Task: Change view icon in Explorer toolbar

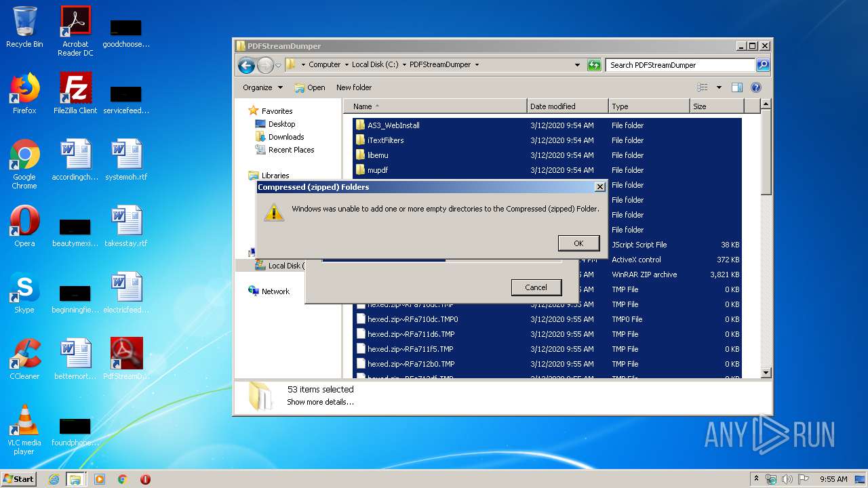Action: 703,87
